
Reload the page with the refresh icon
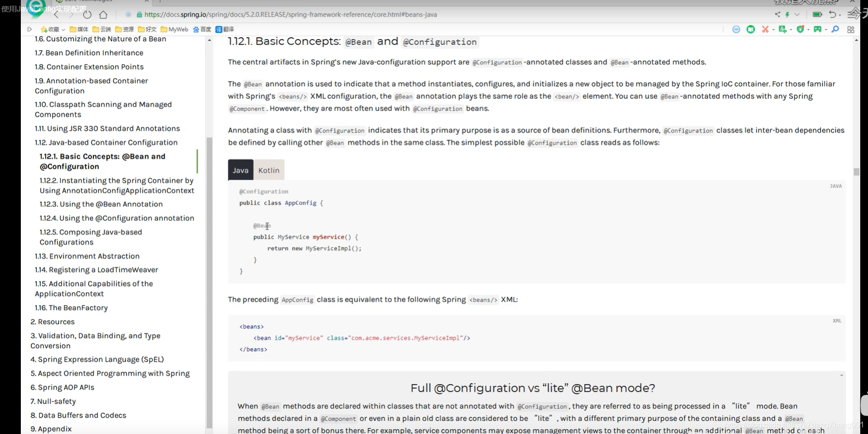(x=87, y=15)
